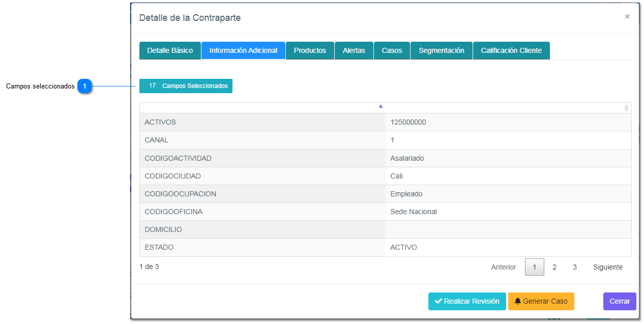View the Calificación Cliente tab
Image resolution: width=644 pixels, height=324 pixels.
[x=511, y=51]
